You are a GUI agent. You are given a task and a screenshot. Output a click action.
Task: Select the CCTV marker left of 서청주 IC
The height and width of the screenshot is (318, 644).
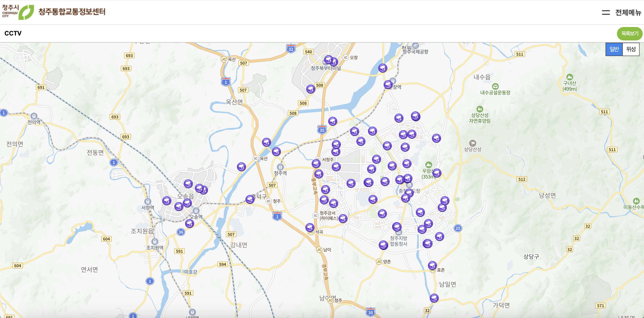coord(316,163)
